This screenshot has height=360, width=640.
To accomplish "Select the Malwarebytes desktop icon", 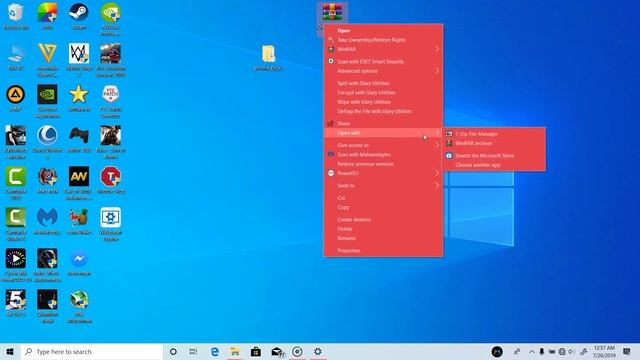I will (x=47, y=222).
